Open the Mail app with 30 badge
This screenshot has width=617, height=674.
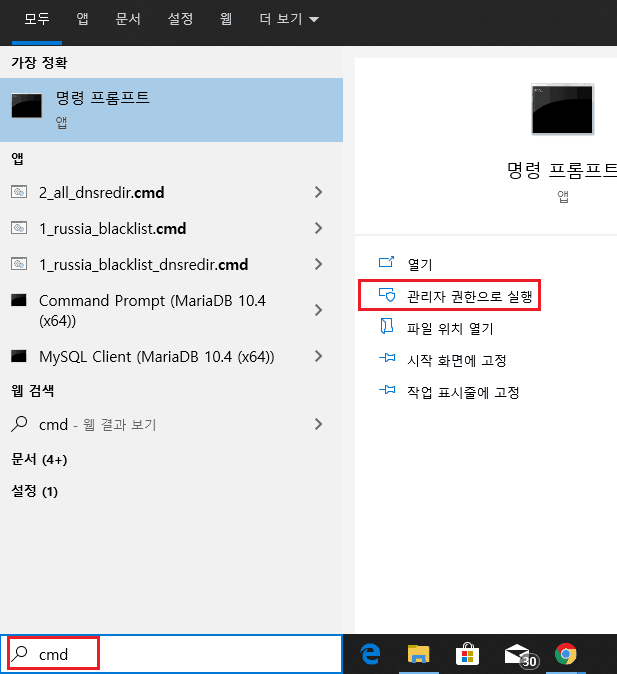[x=520, y=656]
